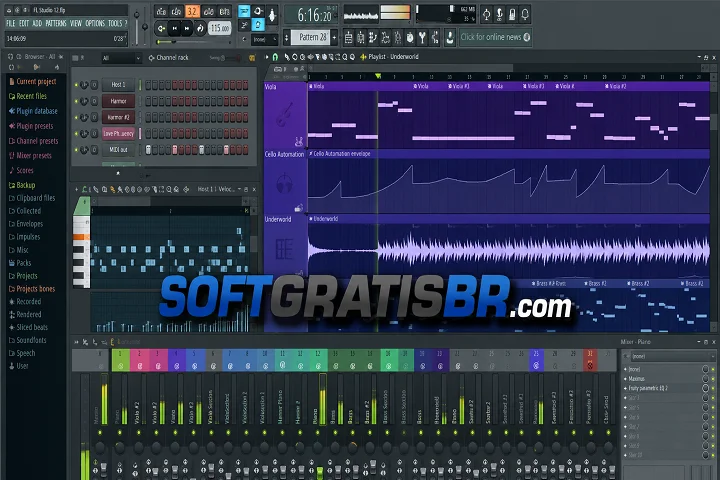This screenshot has height=480, width=720.
Task: Open the ADD menu
Action: coord(37,23)
